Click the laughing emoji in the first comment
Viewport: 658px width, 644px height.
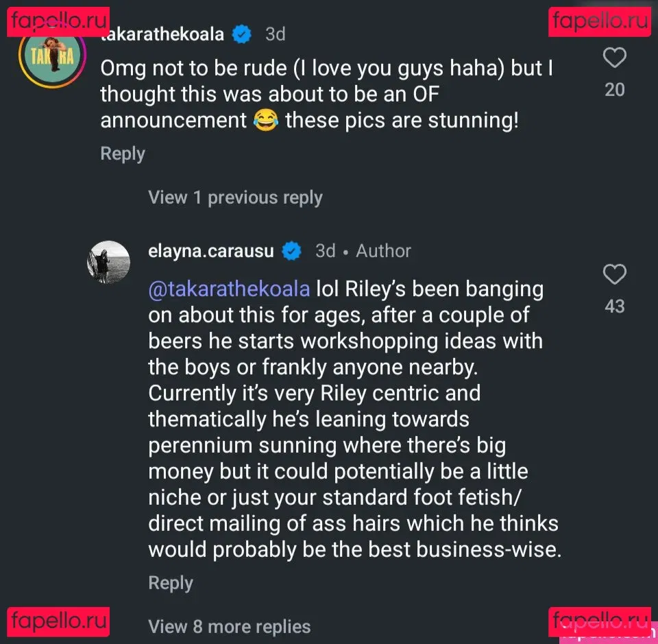tap(266, 121)
